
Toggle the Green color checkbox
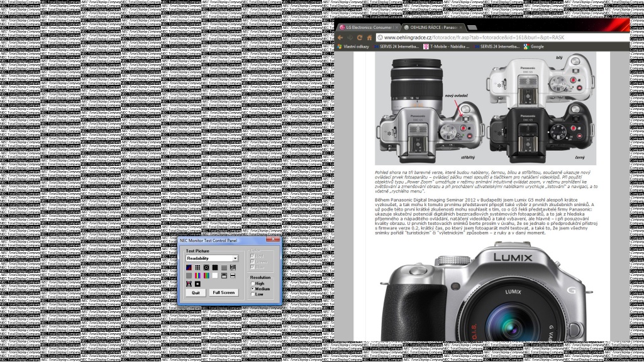point(252,261)
